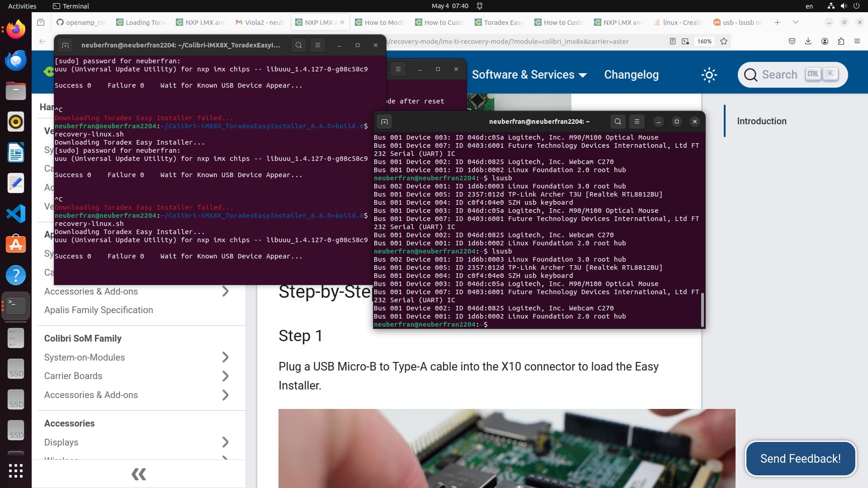Switch to How to Modi... browser tab
Image resolution: width=868 pixels, height=488 pixels.
379,22
